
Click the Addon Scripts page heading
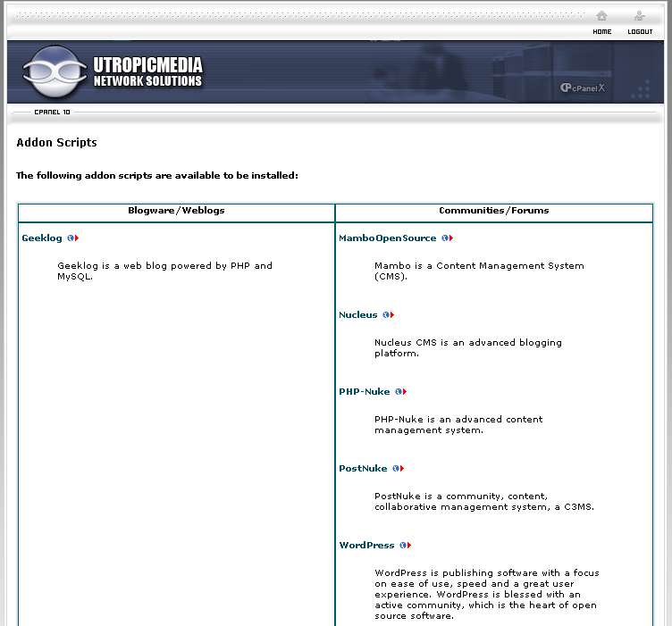(x=56, y=143)
